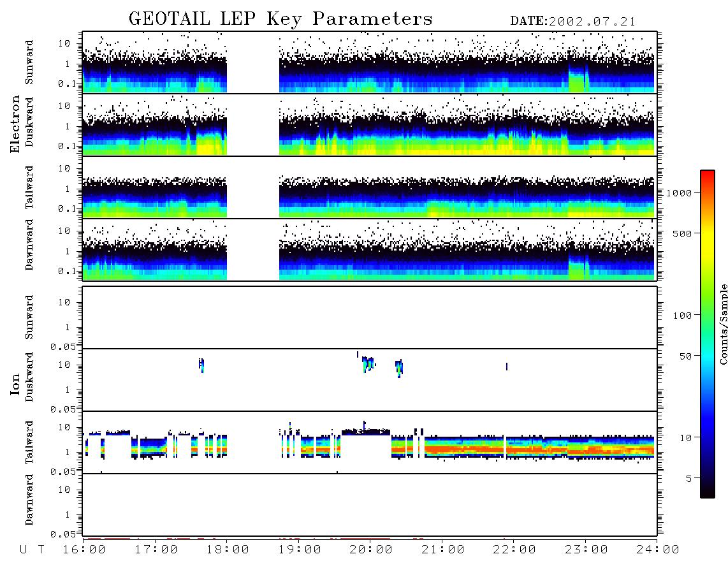This screenshot has width=728, height=561.
Task: Click the Ion Sunward axis label
Action: [29, 317]
